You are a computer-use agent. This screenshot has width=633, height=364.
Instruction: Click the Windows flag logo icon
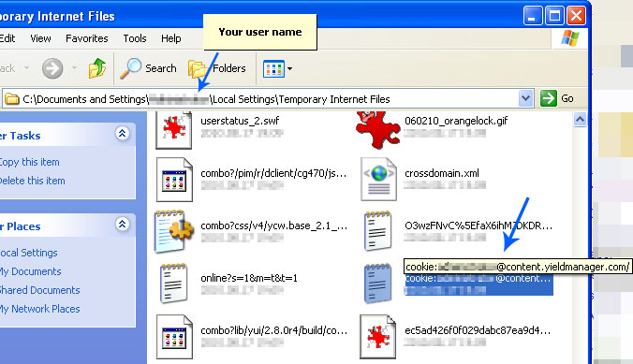pyautogui.click(x=570, y=38)
